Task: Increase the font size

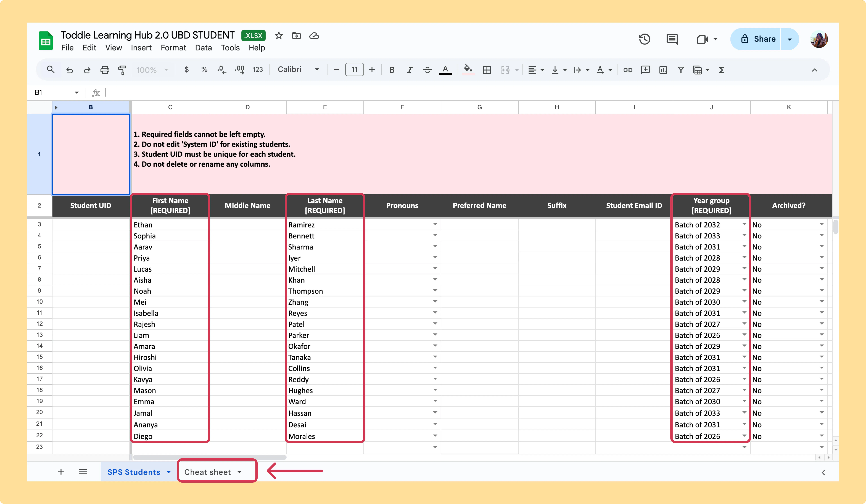Action: click(372, 70)
